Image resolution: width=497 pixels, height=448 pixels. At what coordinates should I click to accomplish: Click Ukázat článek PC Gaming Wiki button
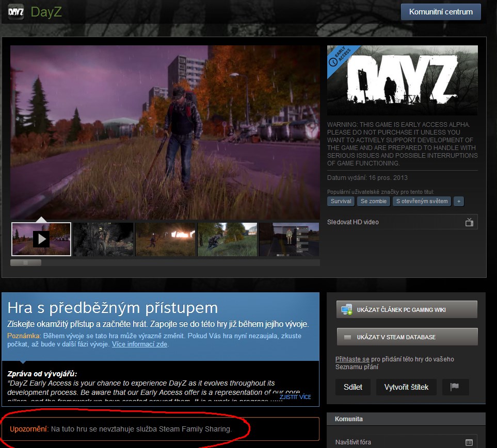click(x=407, y=309)
